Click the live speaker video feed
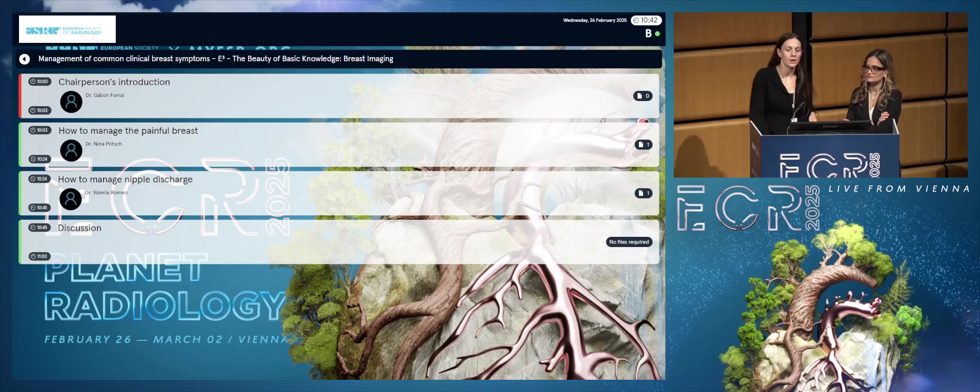The height and width of the screenshot is (392, 980). point(820,95)
